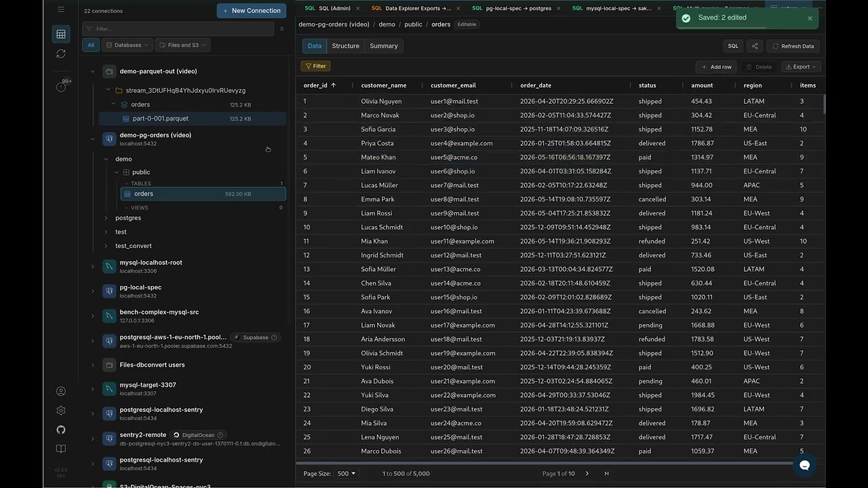868x488 pixels.
Task: Collapse the demo-parquet-out (video) connection
Action: click(x=93, y=71)
